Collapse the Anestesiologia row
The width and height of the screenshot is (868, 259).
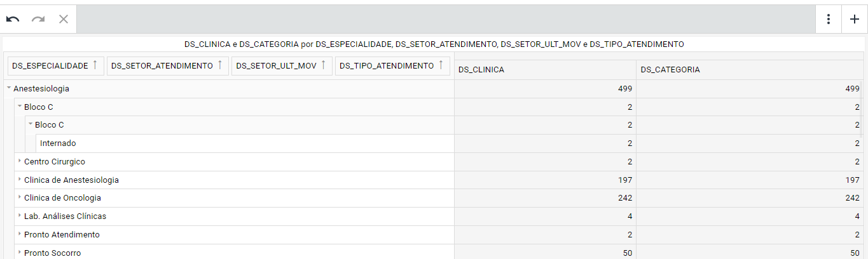(9, 89)
